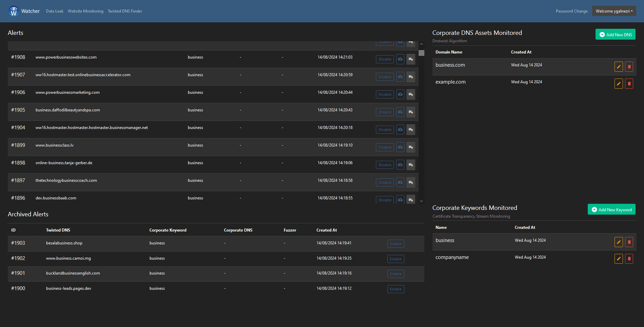Click Add New Keyword button
Viewport: 644px width, 327px height.
click(x=611, y=210)
